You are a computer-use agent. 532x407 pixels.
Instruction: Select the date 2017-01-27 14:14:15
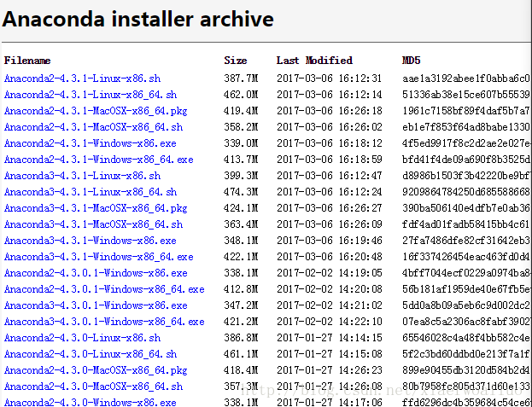point(330,338)
